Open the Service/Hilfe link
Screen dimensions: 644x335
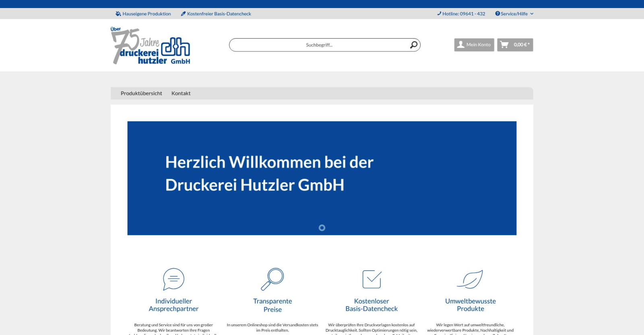click(x=514, y=14)
